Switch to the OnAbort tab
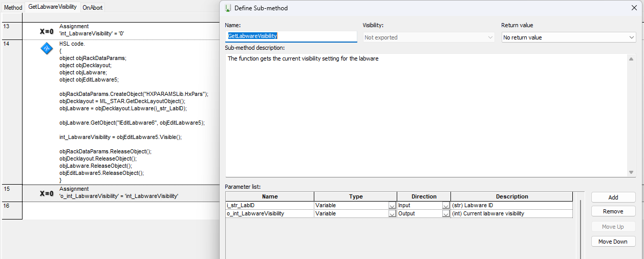 (93, 7)
